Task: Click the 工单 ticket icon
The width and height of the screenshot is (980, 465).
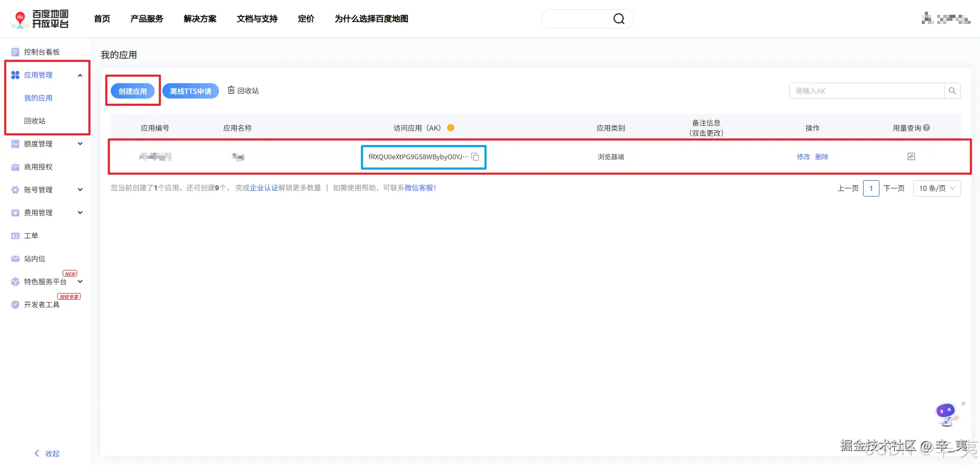Action: [15, 236]
